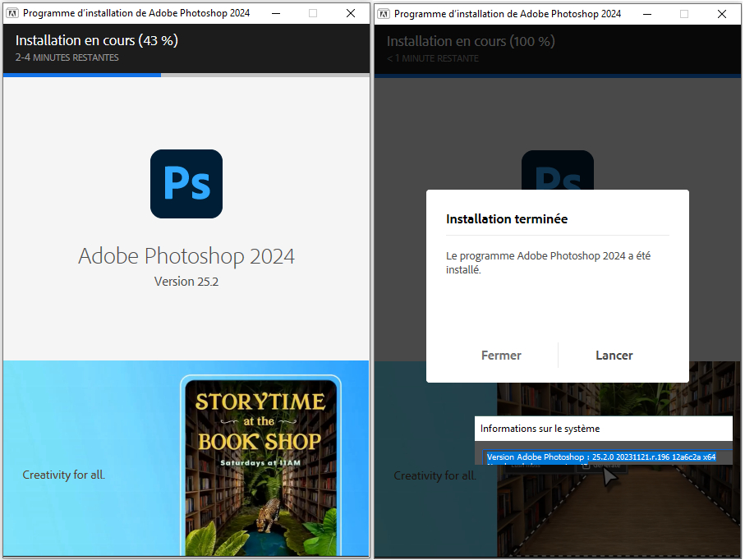Click the right window title bar text
This screenshot has height=560, width=745.
tap(508, 14)
